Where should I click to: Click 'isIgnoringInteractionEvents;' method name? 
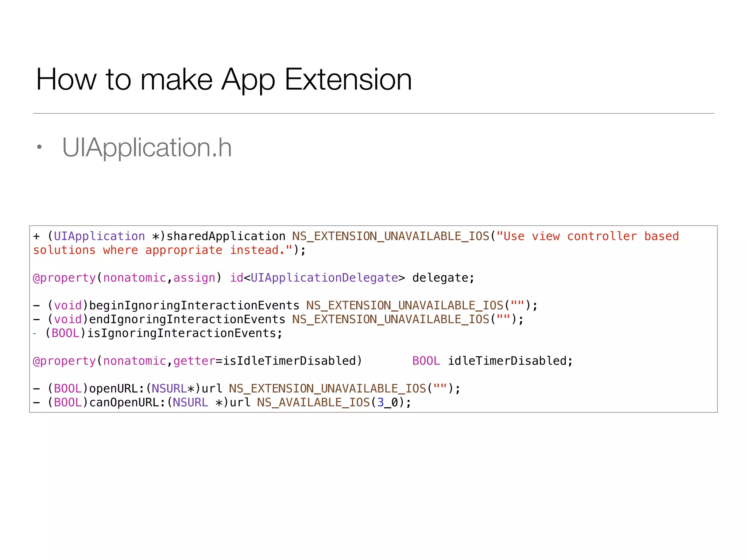185,333
